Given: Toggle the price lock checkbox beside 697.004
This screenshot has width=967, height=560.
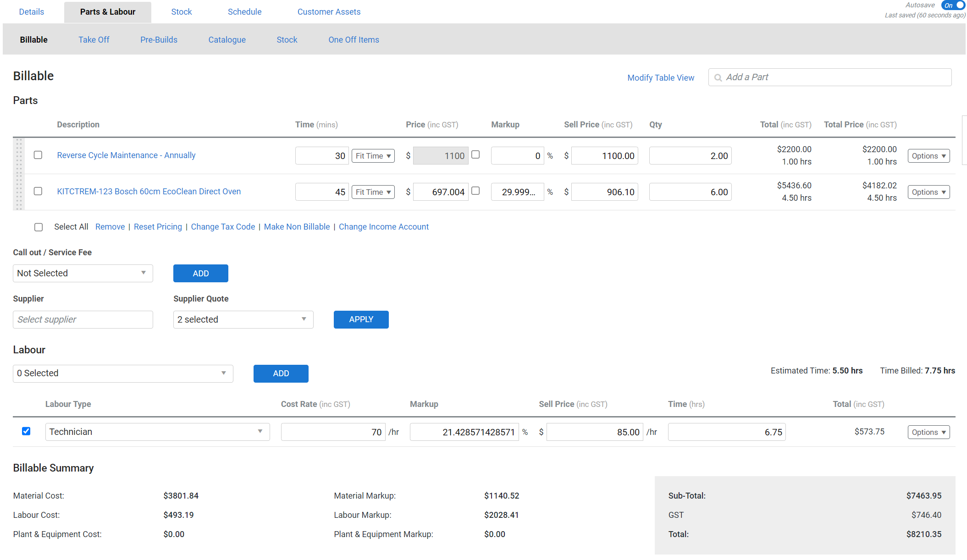Looking at the screenshot, I should [x=475, y=191].
